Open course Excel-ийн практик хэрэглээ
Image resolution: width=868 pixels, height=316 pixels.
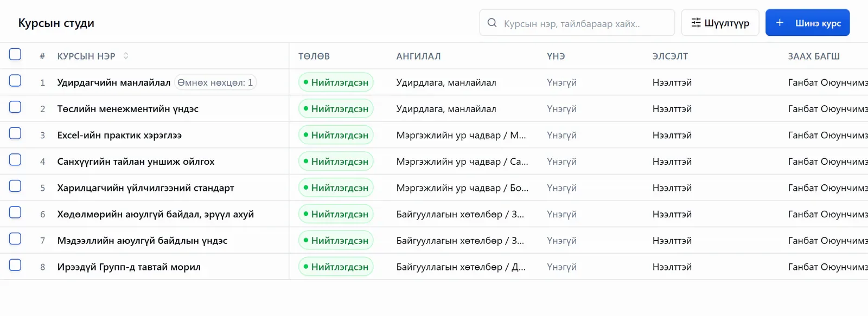[119, 136]
